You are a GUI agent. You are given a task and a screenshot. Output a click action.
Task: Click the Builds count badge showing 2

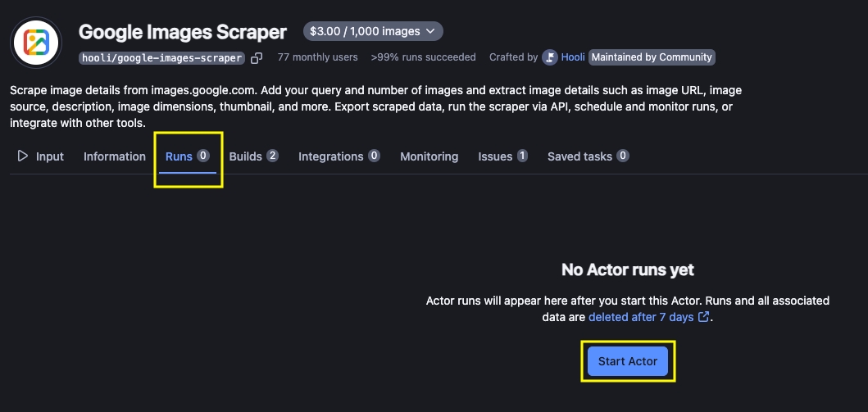[272, 156]
